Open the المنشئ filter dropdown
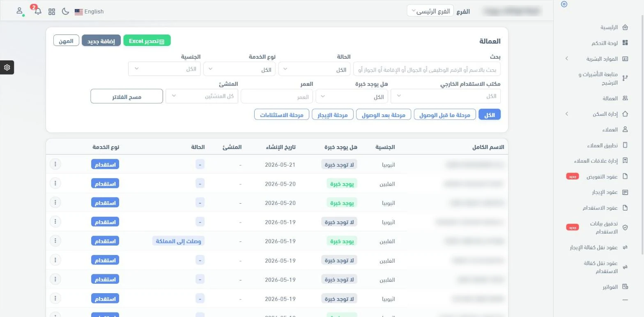The width and height of the screenshot is (644, 317). [x=202, y=96]
